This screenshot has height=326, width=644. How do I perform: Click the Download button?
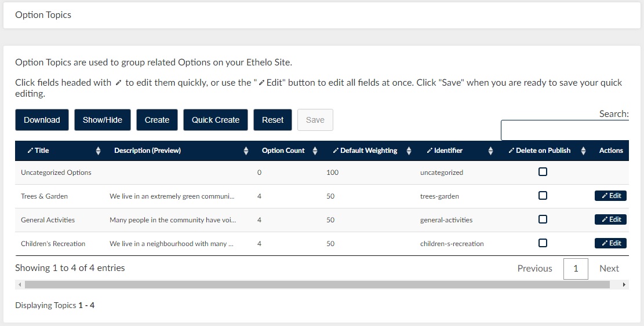point(42,120)
